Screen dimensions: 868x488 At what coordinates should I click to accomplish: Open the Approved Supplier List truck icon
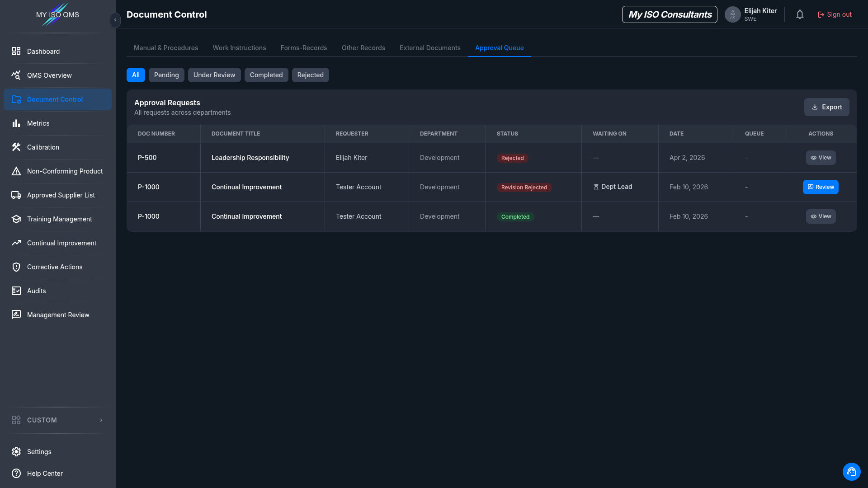coord(16,195)
